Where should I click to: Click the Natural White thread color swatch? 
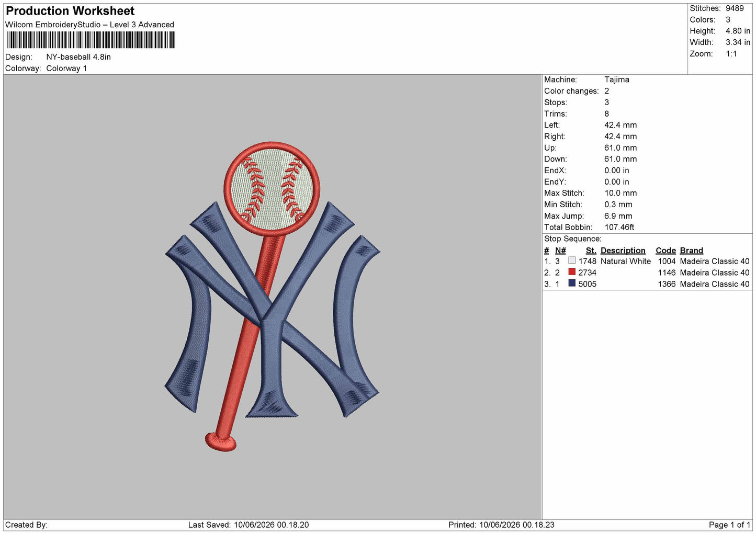(x=572, y=260)
